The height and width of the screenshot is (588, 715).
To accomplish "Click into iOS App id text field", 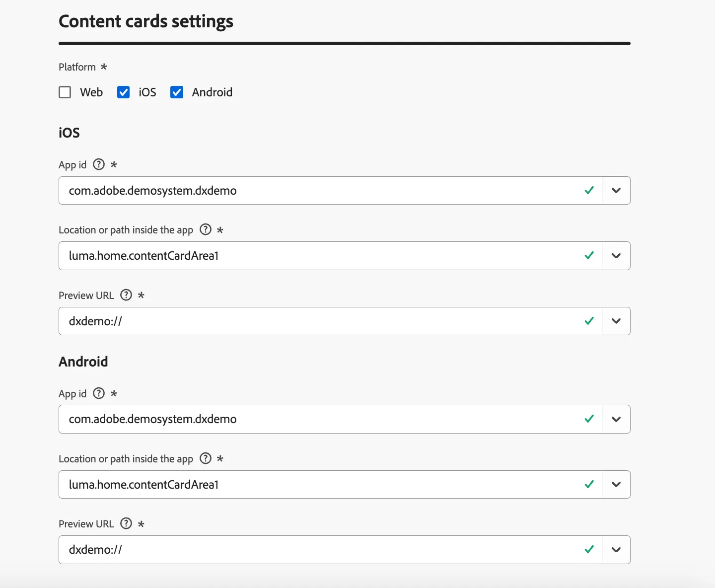I will (x=330, y=190).
